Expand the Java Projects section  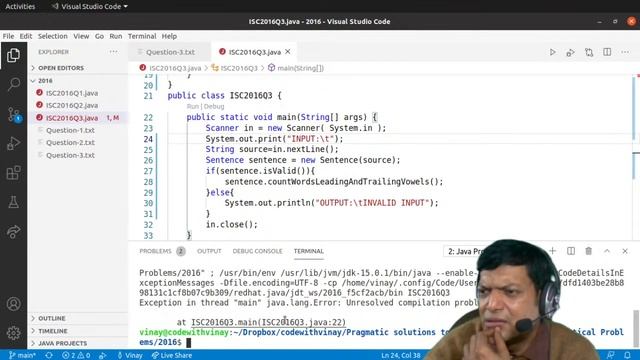(x=62, y=343)
